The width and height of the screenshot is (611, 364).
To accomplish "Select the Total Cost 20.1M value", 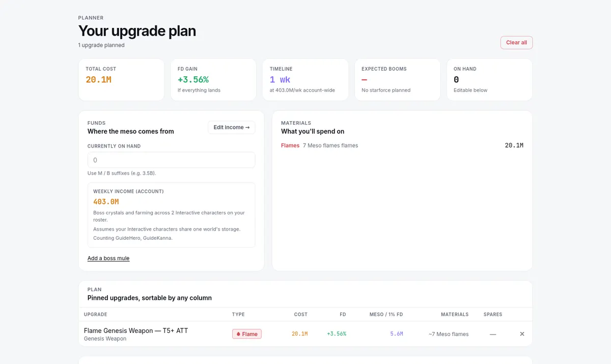I will (98, 79).
